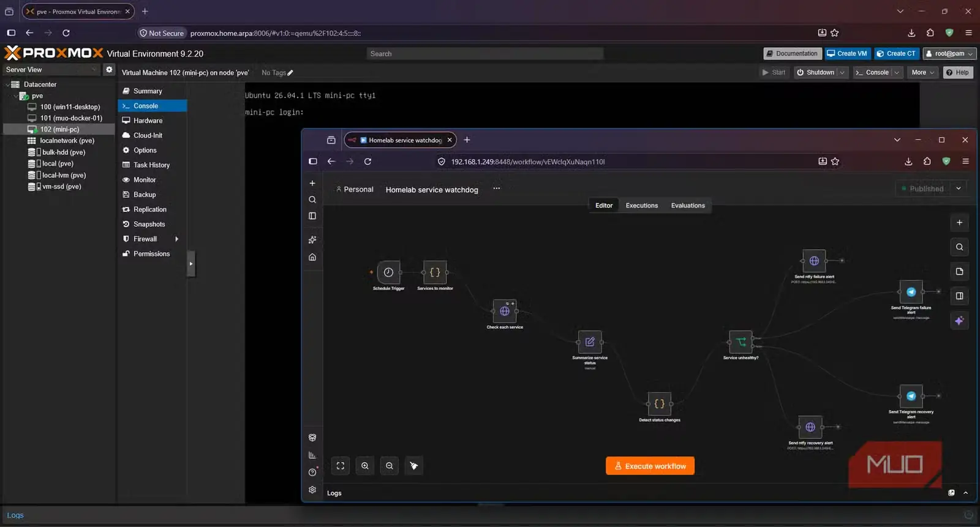Open the Snapshots section

(153, 224)
